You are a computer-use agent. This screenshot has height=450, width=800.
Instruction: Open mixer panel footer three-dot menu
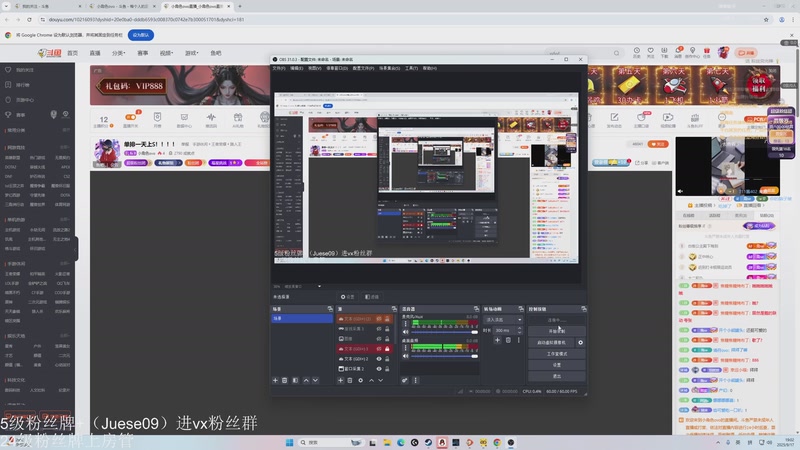coord(415,380)
